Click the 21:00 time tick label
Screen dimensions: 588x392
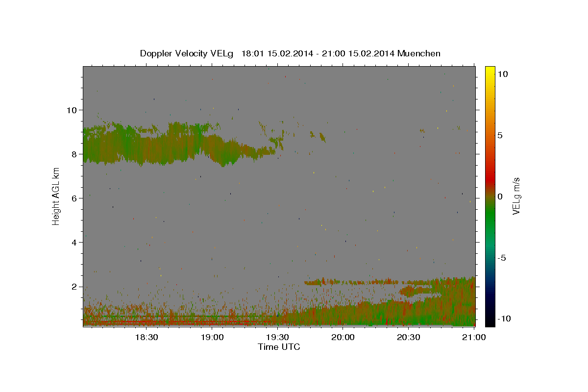(474, 337)
